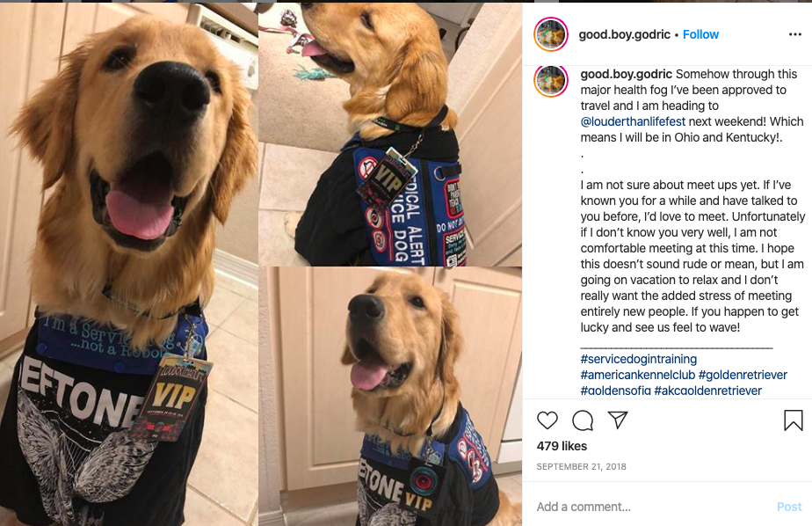Save the post with the bookmark icon
The image size is (812, 526).
[x=793, y=420]
